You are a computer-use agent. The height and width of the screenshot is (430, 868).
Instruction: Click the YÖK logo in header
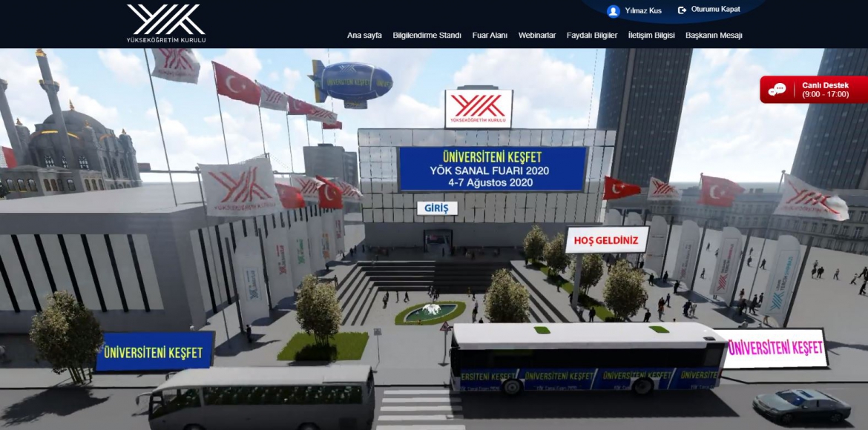pos(165,23)
